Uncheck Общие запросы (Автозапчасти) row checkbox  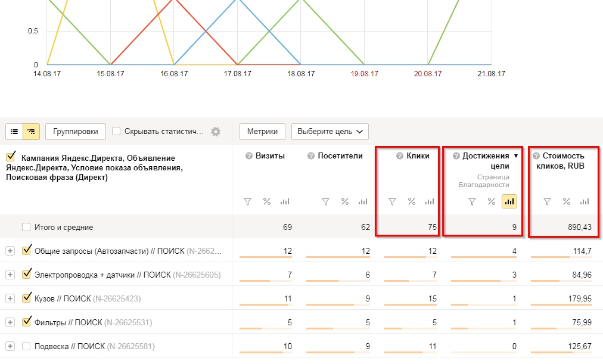point(26,251)
